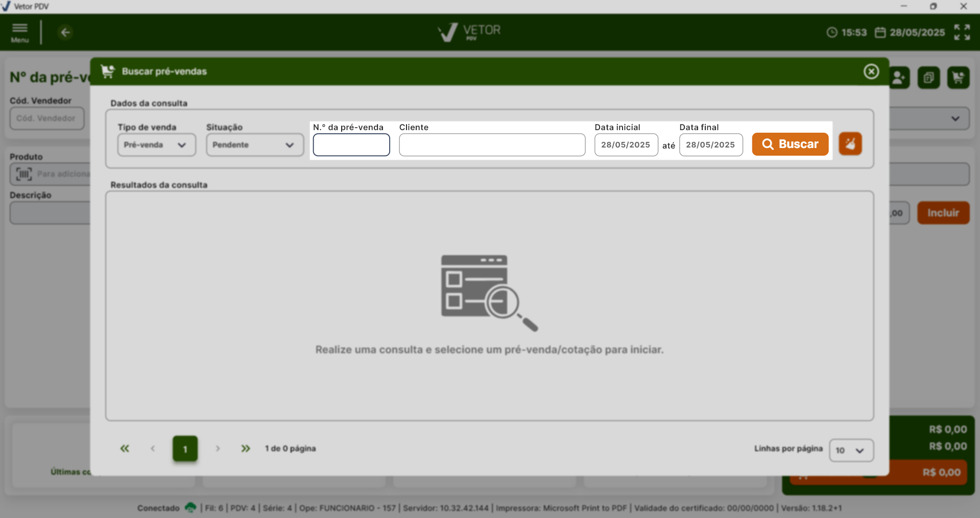980x518 pixels.
Task: Open the hamburger Menu
Action: pyautogui.click(x=20, y=32)
